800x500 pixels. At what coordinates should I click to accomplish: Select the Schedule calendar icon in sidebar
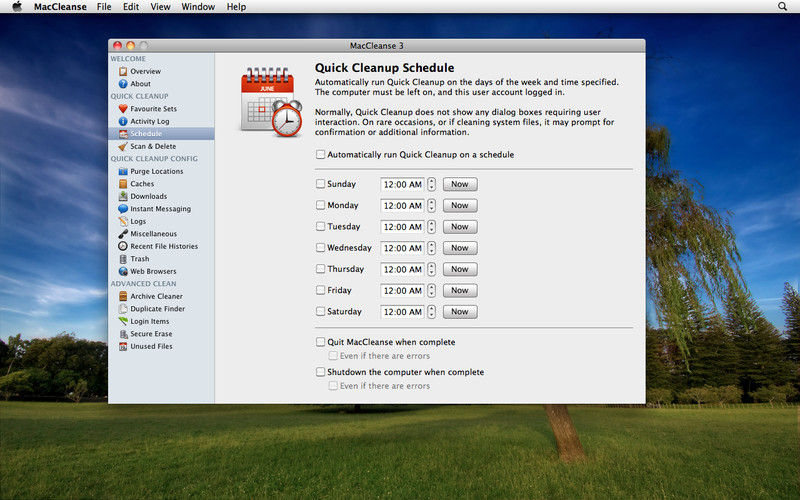(123, 134)
